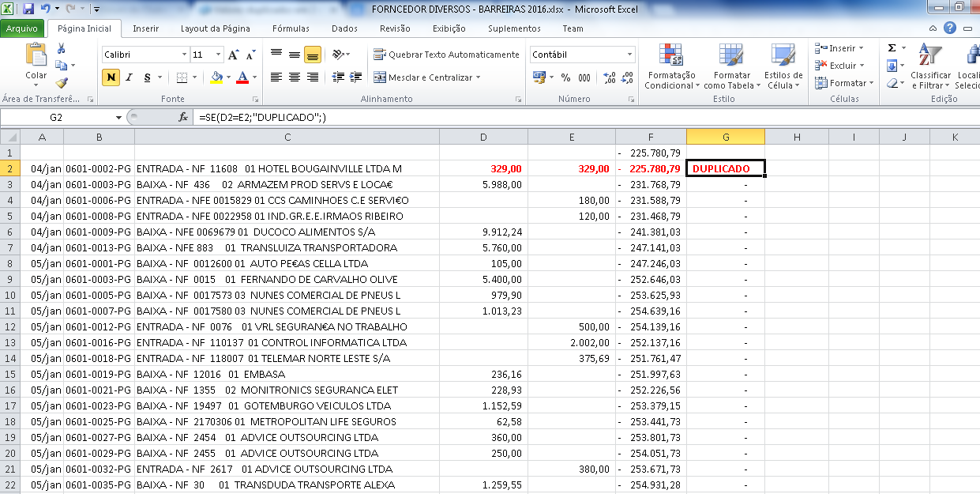Screen dimensions: 980x494
Task: Click the increase font size icon
Action: tap(233, 55)
